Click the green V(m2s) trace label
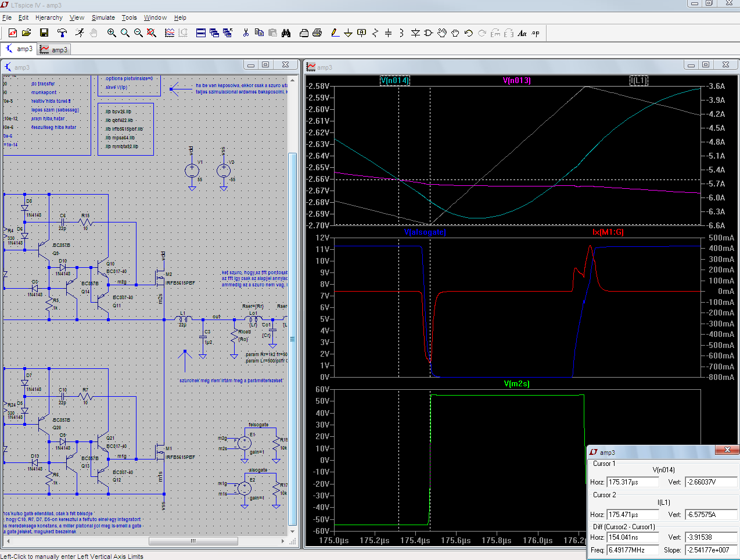 pos(516,384)
